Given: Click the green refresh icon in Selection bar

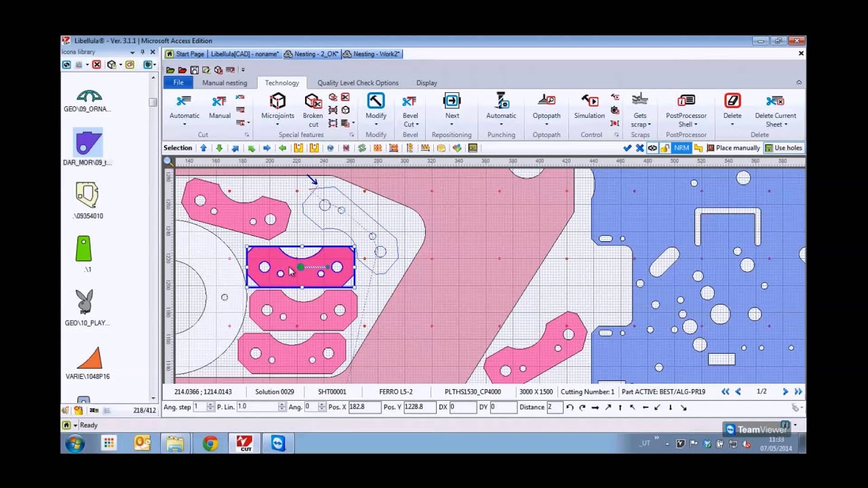Looking at the screenshot, I should [362, 148].
